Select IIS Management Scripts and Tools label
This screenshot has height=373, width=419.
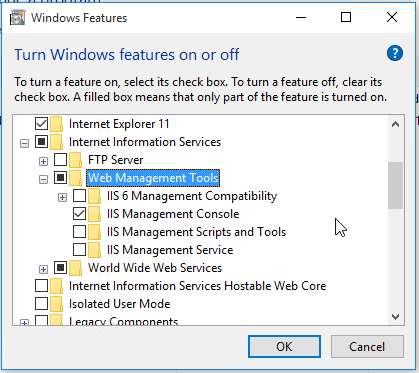pyautogui.click(x=196, y=232)
